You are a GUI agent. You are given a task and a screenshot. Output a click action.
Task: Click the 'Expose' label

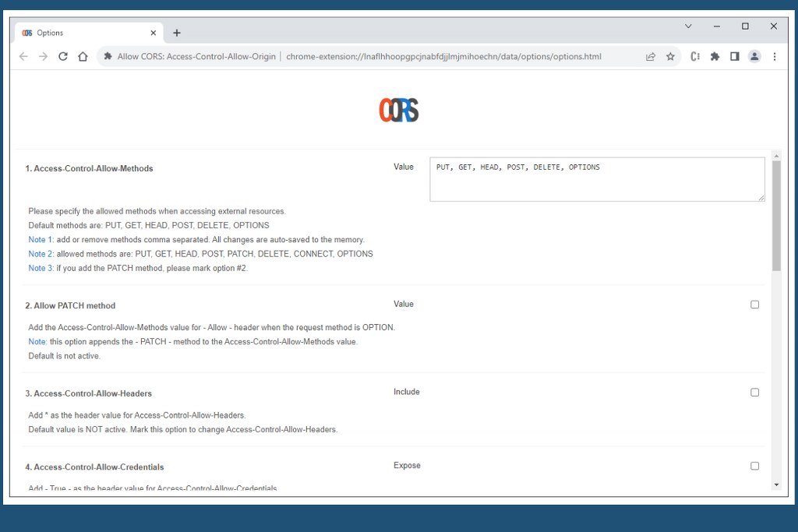(407, 465)
